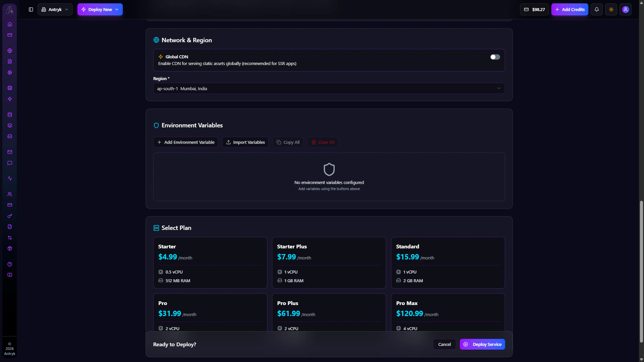Click the Antryk logo at the top of the sidebar

10,10
